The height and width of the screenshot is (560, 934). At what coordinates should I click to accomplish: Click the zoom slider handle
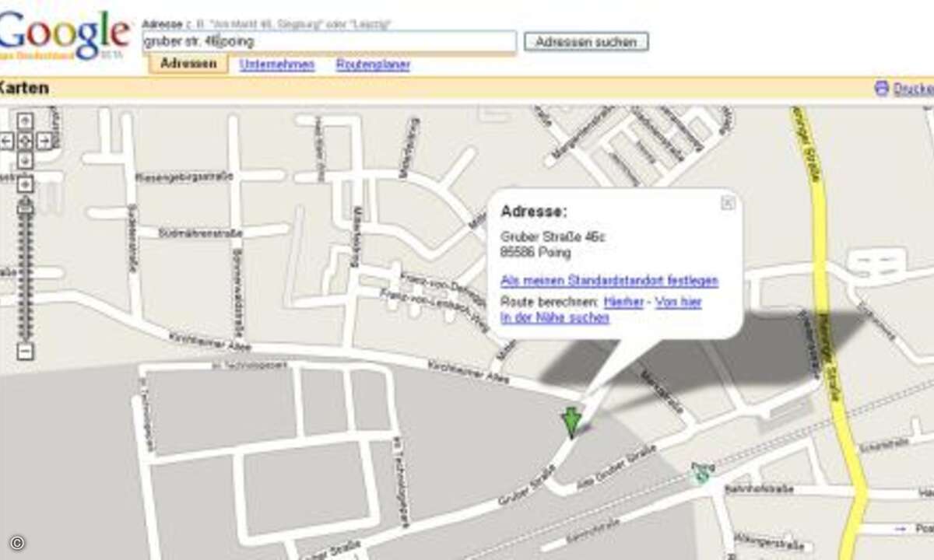[25, 206]
